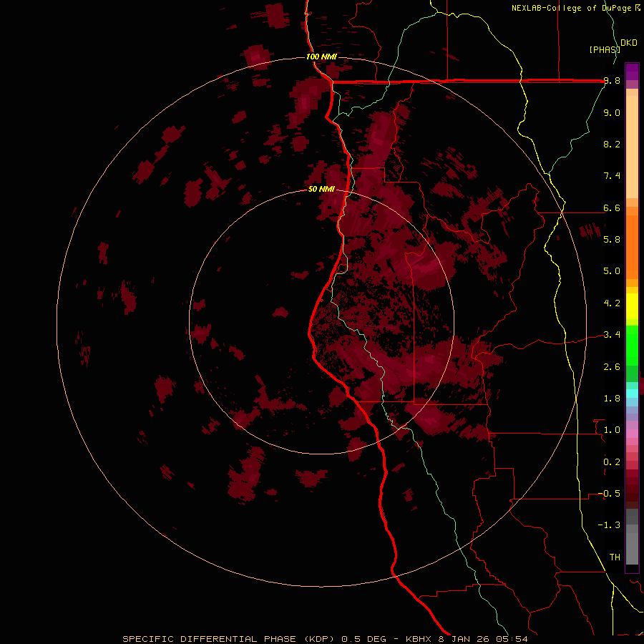Click the 0.2 value on color scale
The height and width of the screenshot is (644, 644).
tap(612, 462)
